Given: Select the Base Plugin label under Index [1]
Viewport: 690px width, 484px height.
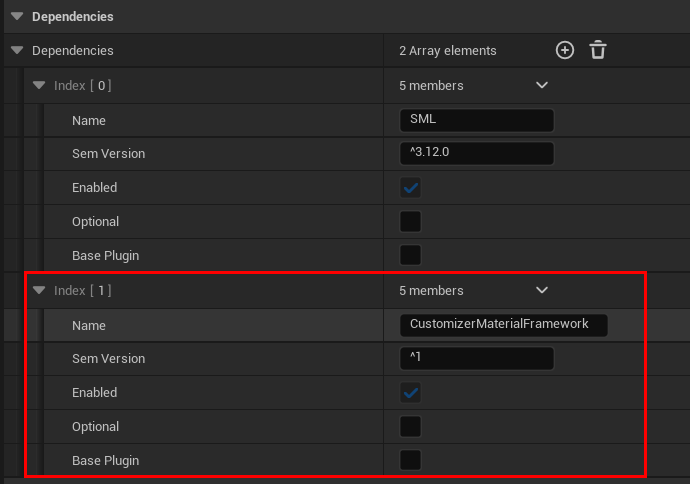Looking at the screenshot, I should pyautogui.click(x=105, y=461).
